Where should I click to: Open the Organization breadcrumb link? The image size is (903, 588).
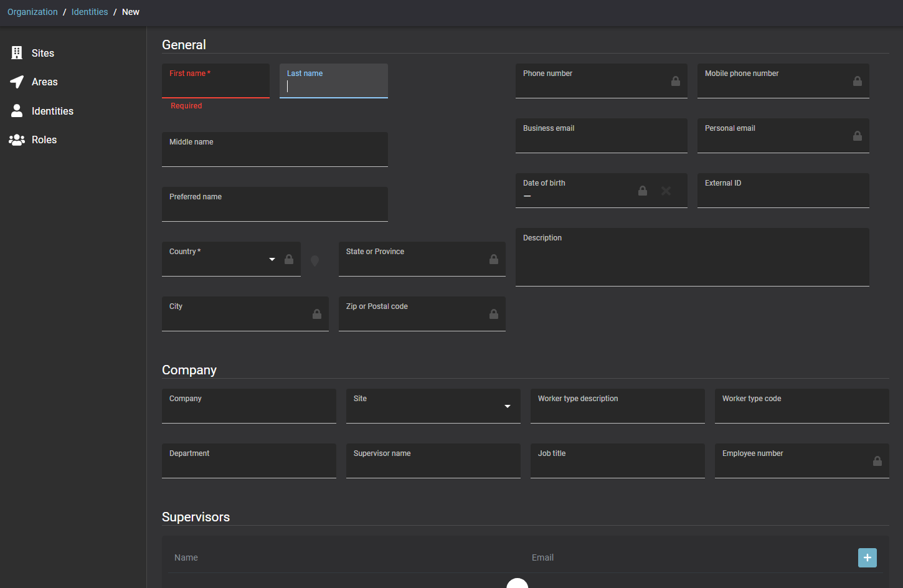pos(32,12)
